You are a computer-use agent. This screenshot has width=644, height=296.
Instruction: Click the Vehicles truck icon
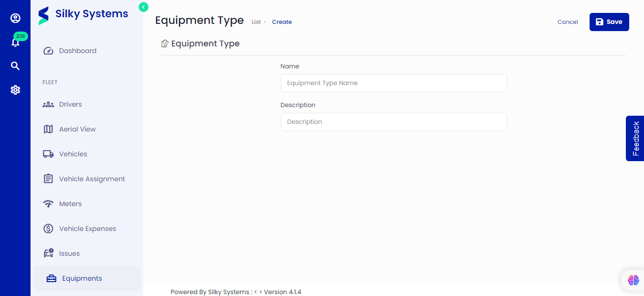pyautogui.click(x=48, y=153)
